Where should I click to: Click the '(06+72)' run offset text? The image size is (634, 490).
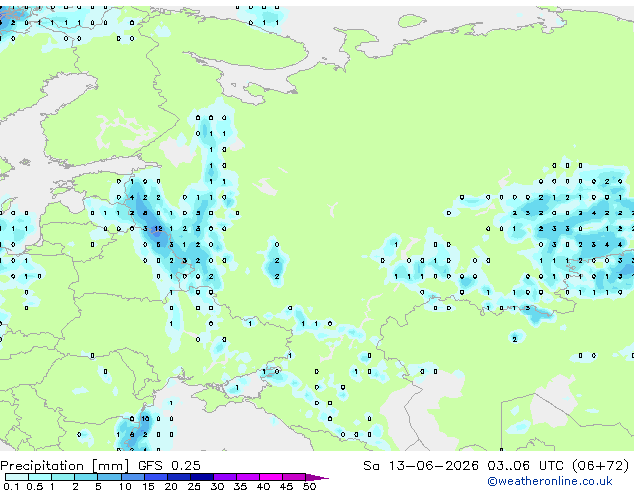600,466
